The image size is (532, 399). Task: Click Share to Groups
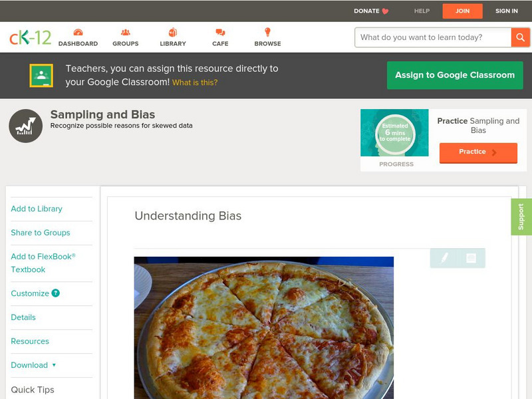41,232
